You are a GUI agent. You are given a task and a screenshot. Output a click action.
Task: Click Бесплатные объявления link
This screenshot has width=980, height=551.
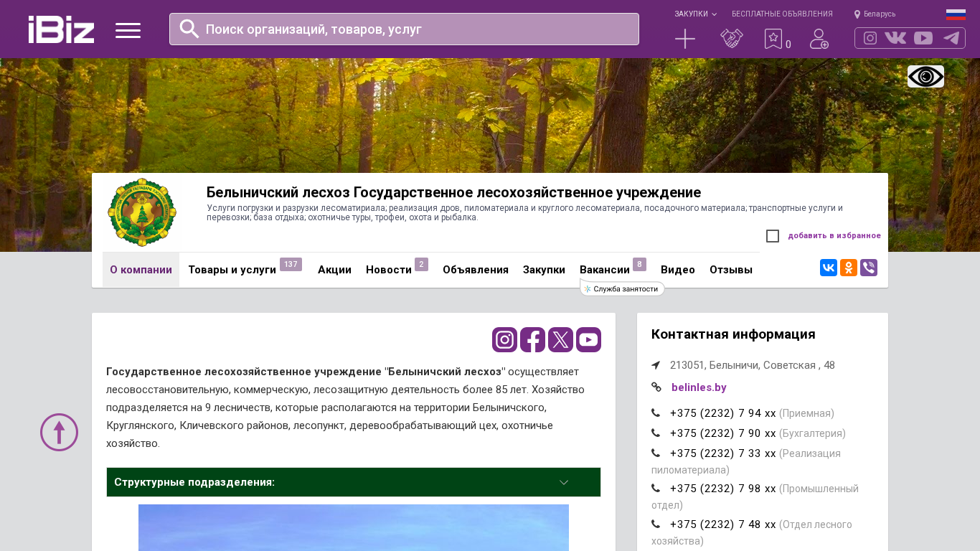pyautogui.click(x=782, y=14)
